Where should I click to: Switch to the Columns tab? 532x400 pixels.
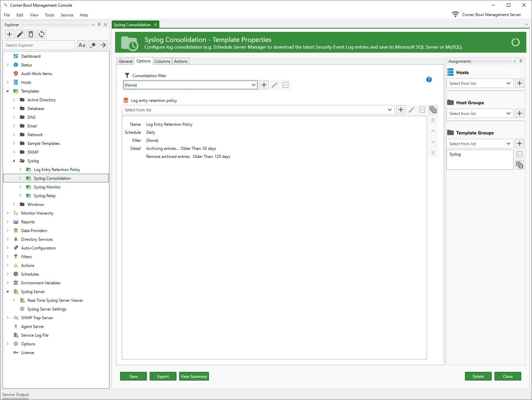162,61
